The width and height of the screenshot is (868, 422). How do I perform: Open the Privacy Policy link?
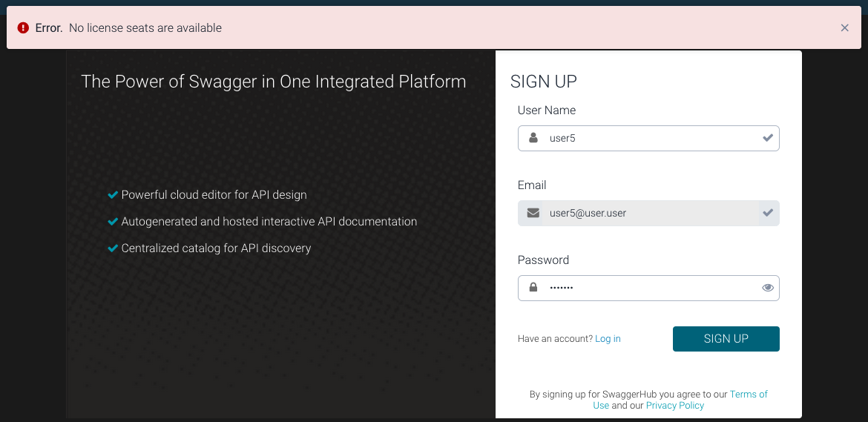[674, 406]
